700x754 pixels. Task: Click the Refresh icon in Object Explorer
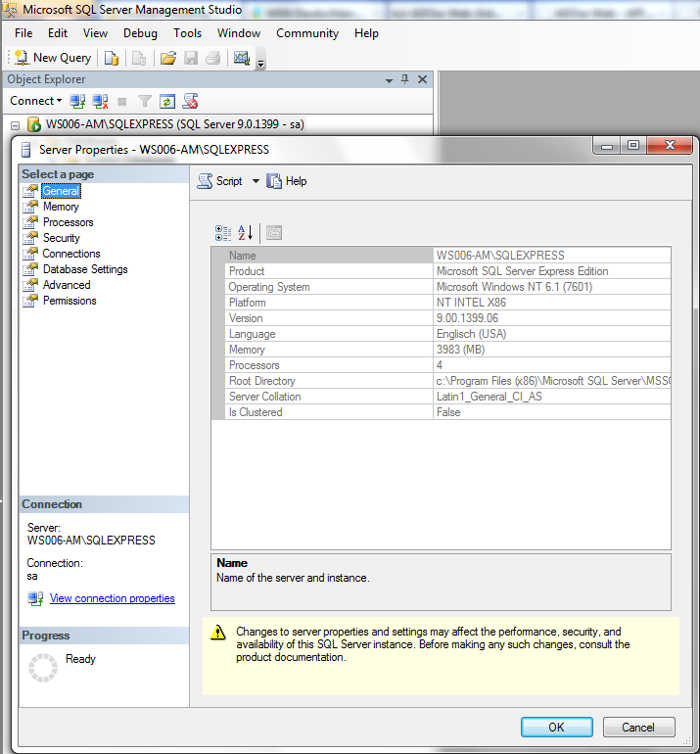[166, 101]
